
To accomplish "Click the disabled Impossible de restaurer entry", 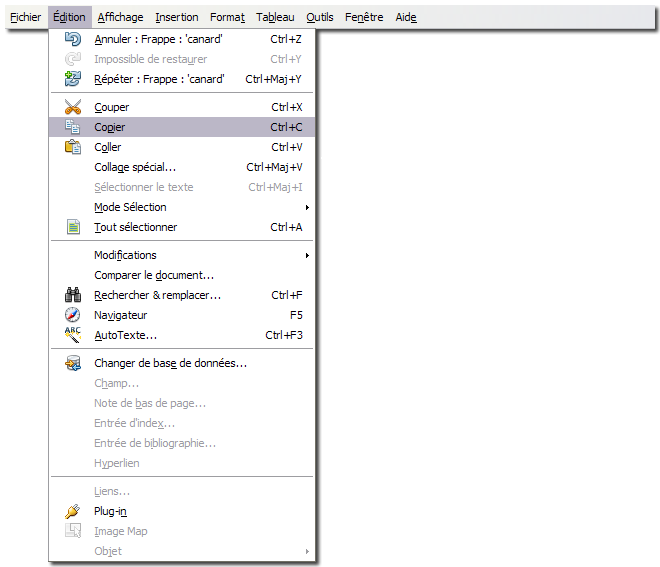I will point(182,59).
